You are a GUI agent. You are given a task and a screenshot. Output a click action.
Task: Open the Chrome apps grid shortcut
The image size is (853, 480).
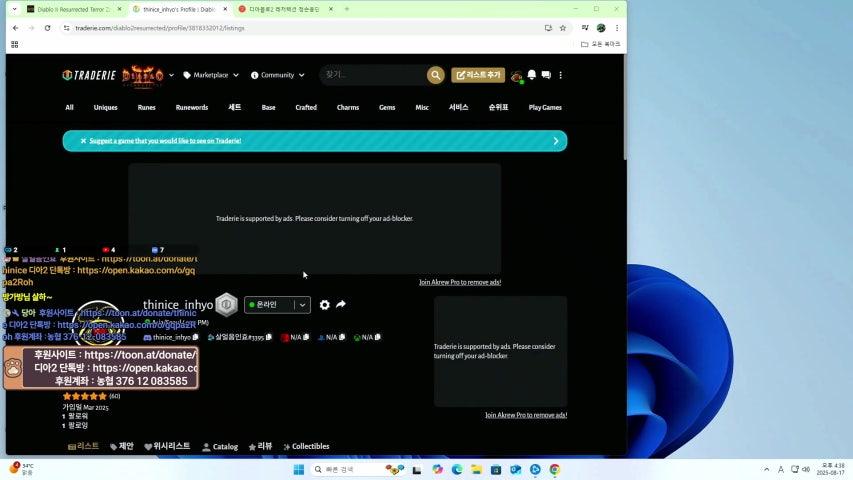(x=15, y=44)
